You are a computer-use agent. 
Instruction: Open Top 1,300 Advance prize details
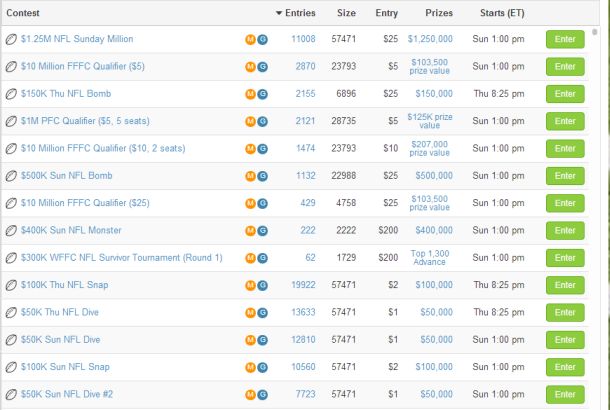point(429,258)
